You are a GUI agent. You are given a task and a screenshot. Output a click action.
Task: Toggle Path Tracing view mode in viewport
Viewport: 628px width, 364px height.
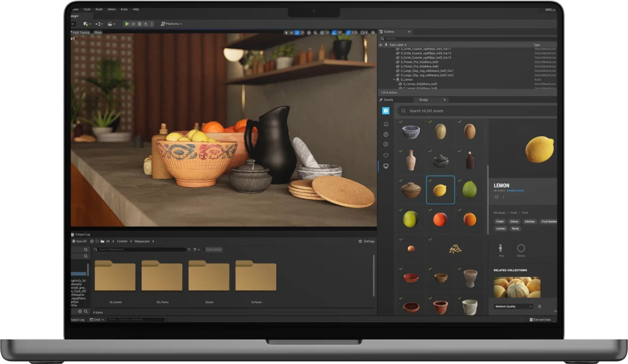coord(81,32)
